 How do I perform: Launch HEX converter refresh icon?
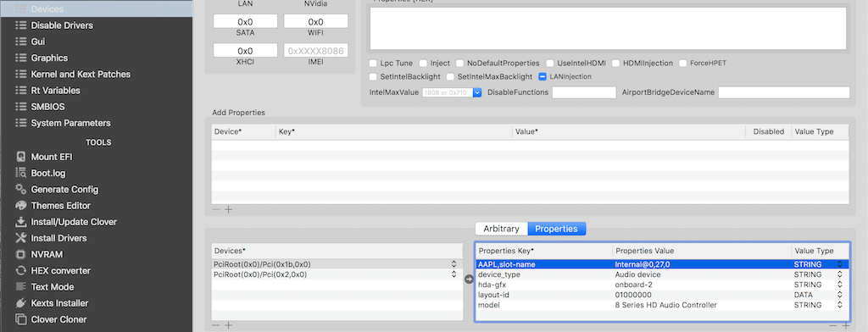coord(21,270)
